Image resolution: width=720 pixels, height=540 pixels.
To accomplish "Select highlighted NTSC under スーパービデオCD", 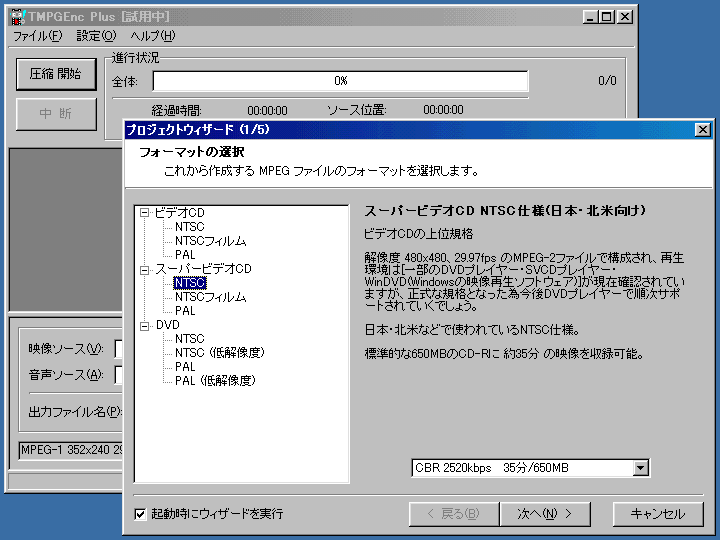I will tap(190, 283).
